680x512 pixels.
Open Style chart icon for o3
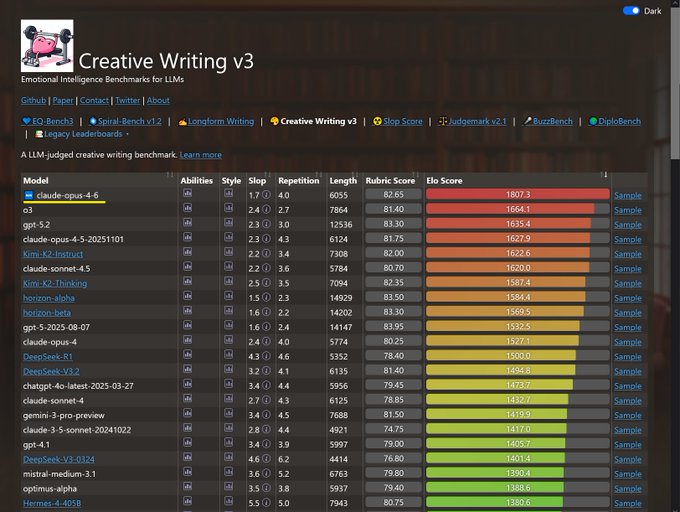(x=229, y=208)
